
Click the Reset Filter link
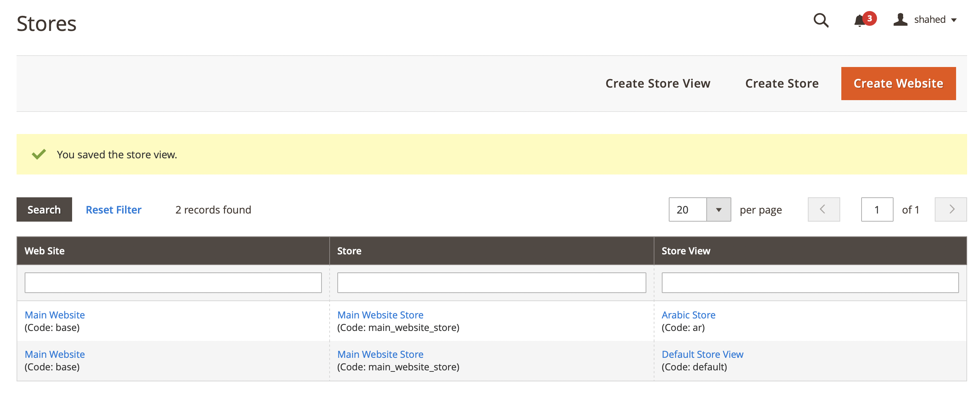(113, 209)
